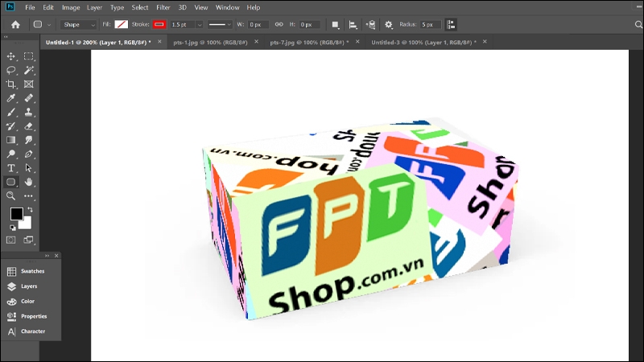Select the Crop tool
Image resolution: width=644 pixels, height=362 pixels.
point(11,84)
